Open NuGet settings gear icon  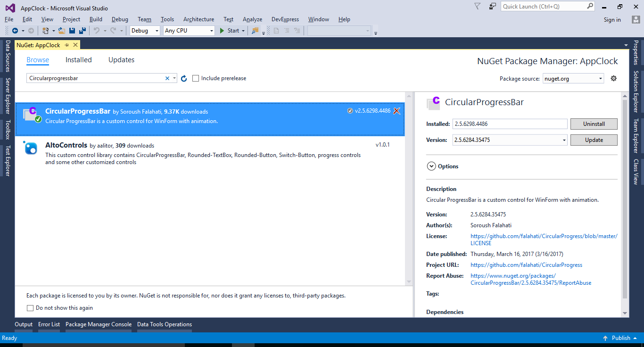click(x=613, y=78)
